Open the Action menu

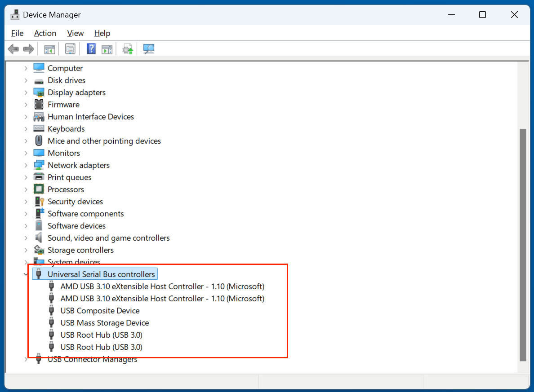click(x=45, y=33)
